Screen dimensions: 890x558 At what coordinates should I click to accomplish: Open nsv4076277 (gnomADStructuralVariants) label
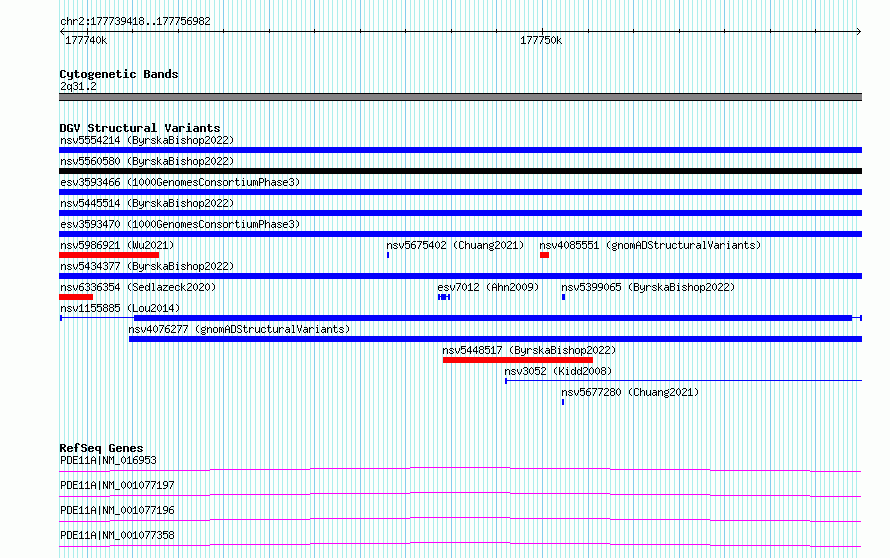(x=239, y=329)
